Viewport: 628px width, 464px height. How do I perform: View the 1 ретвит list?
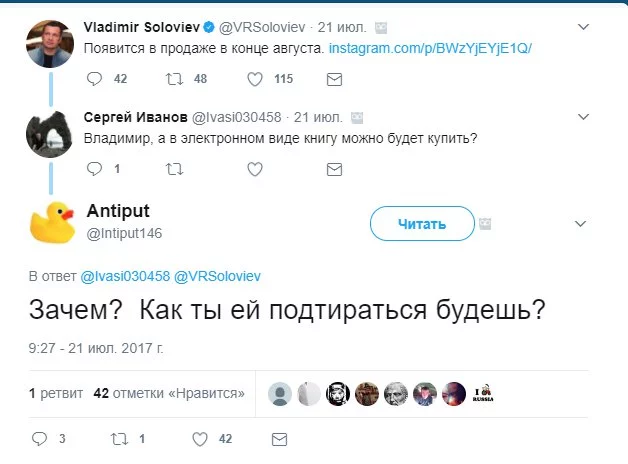(56, 393)
